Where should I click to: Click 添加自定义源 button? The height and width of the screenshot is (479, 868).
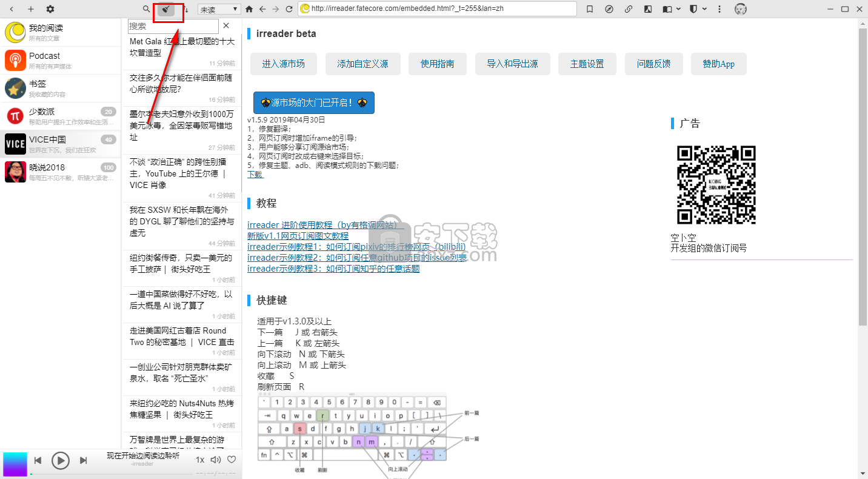363,64
